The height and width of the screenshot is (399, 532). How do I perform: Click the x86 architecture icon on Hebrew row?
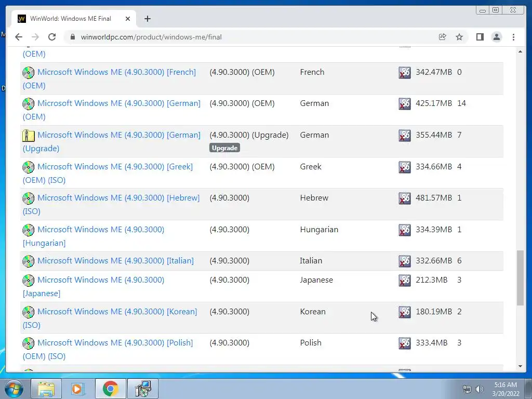(x=404, y=198)
